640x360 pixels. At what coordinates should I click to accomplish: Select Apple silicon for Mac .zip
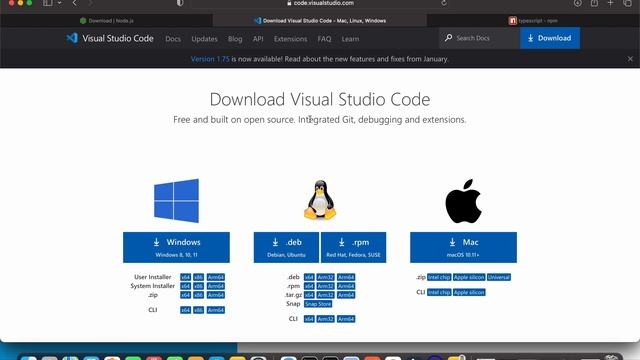pos(469,277)
